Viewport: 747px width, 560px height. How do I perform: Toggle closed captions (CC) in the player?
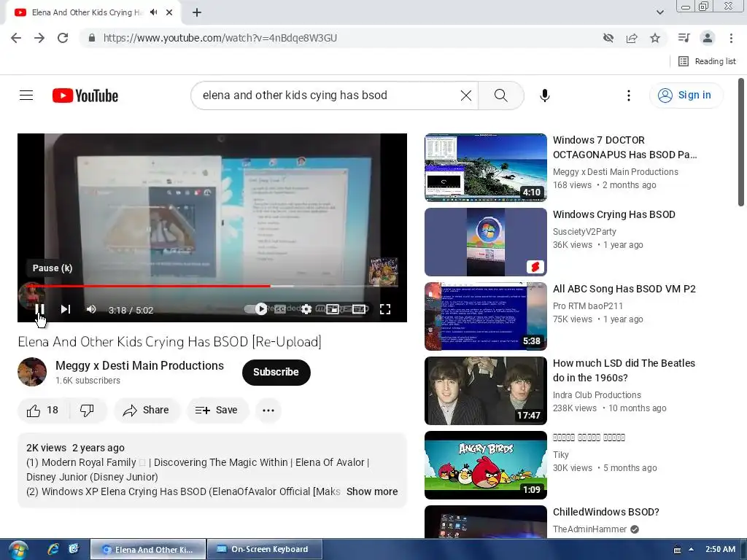280,309
